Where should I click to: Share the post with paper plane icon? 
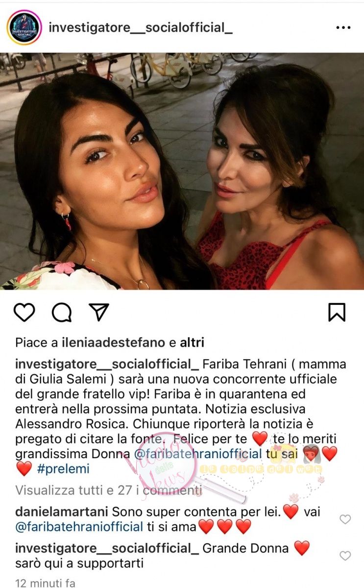(x=99, y=312)
